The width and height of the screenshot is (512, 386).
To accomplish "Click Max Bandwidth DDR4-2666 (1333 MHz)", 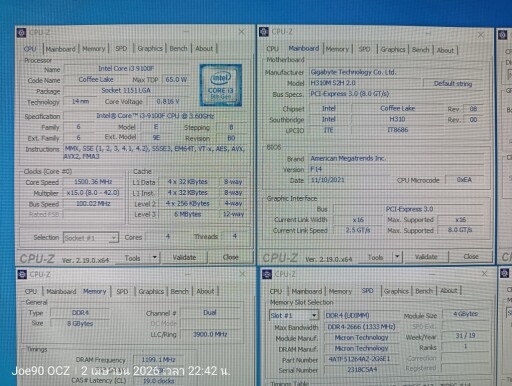I will tap(362, 327).
